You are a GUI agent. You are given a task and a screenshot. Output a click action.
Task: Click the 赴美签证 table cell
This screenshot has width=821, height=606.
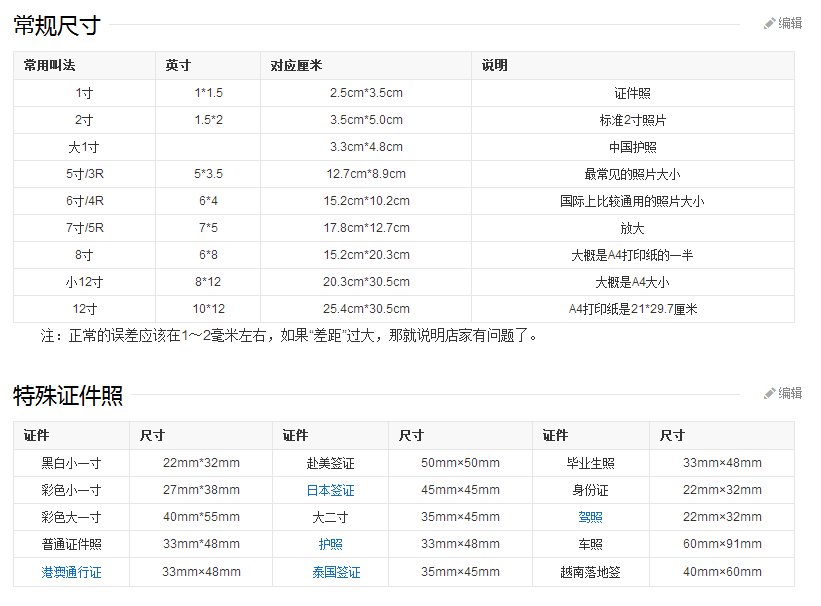(x=329, y=463)
